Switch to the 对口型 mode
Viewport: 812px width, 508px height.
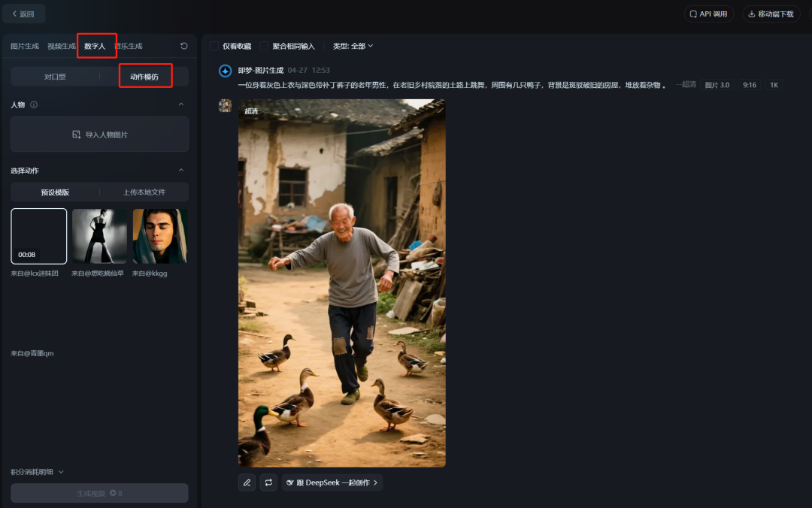(55, 77)
